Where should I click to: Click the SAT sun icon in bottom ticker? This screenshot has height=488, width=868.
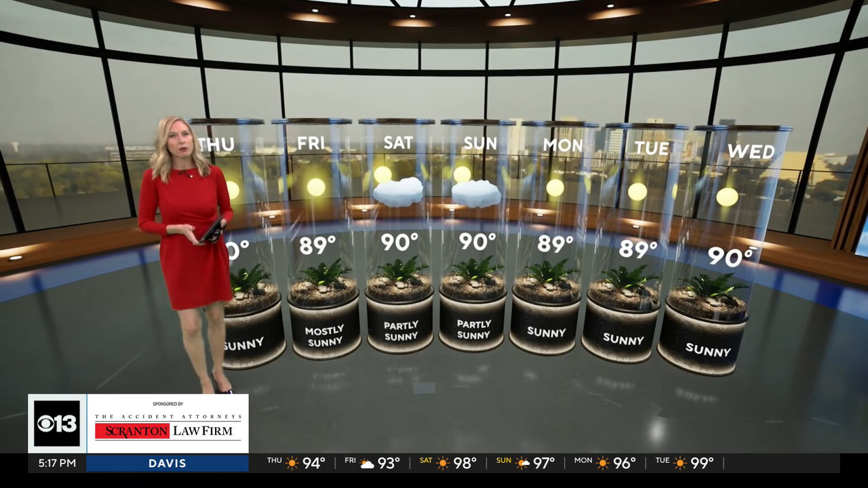click(443, 464)
